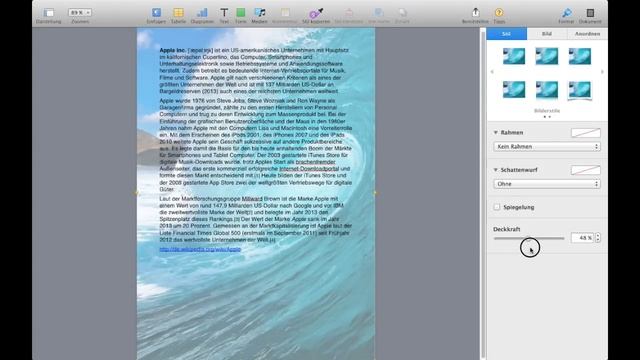Show previous image styles with left arrow
Viewport: 640px width, 360px height.
(x=492, y=72)
